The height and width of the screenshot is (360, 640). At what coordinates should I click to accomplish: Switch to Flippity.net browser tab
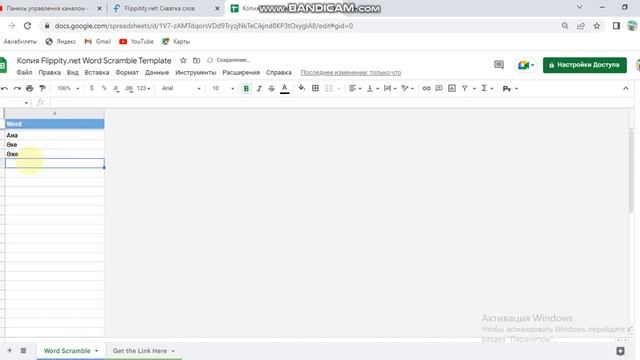[167, 8]
